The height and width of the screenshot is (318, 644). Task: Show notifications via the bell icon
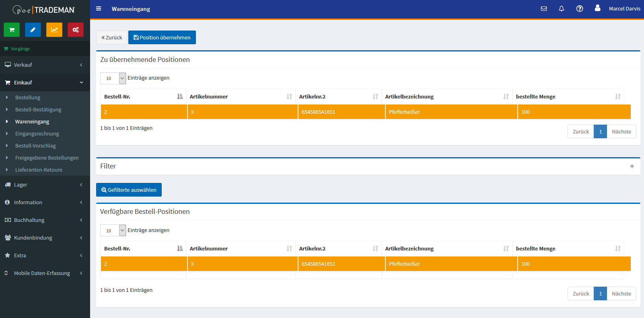click(562, 8)
